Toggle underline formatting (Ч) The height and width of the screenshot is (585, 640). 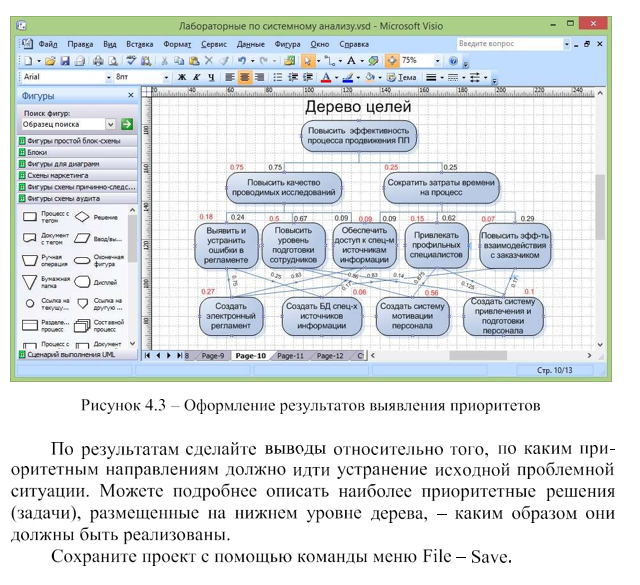211,77
